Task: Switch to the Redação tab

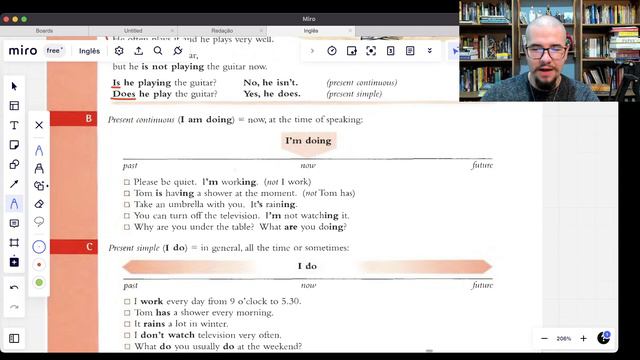Action: (222, 31)
